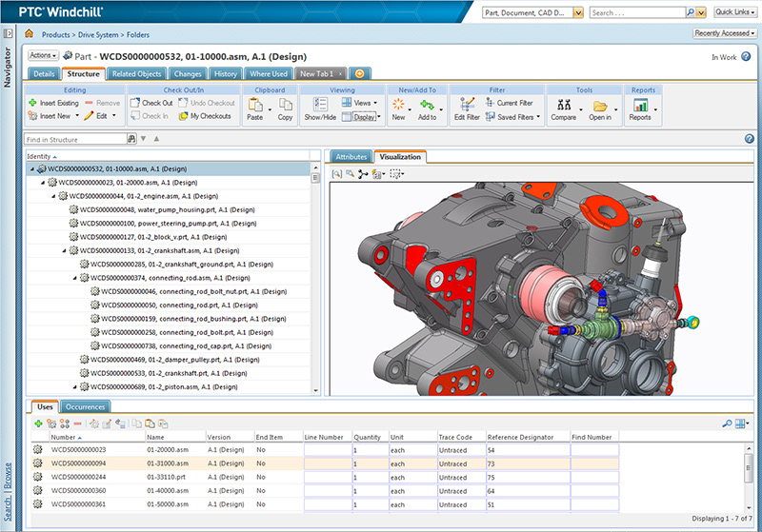Click Current Filter icon

pos(490,103)
